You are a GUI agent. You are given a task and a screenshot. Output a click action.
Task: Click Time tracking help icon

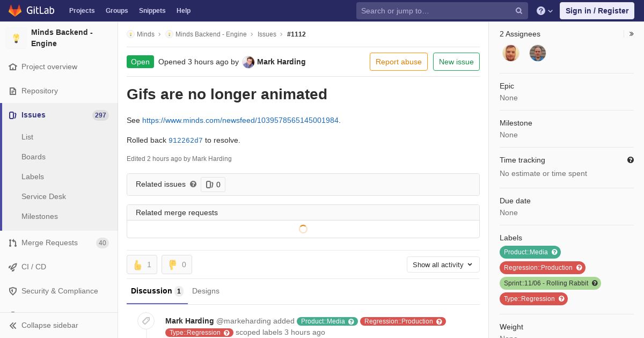(631, 160)
